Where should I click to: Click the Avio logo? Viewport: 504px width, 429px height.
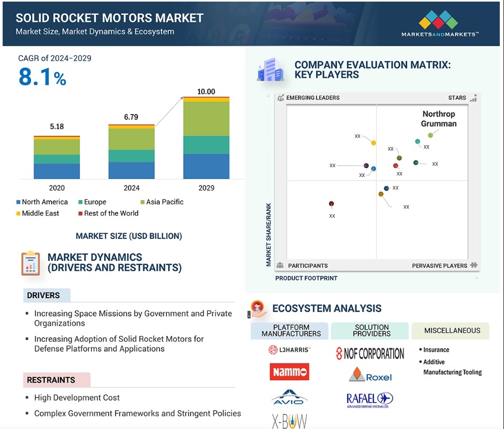click(x=289, y=397)
